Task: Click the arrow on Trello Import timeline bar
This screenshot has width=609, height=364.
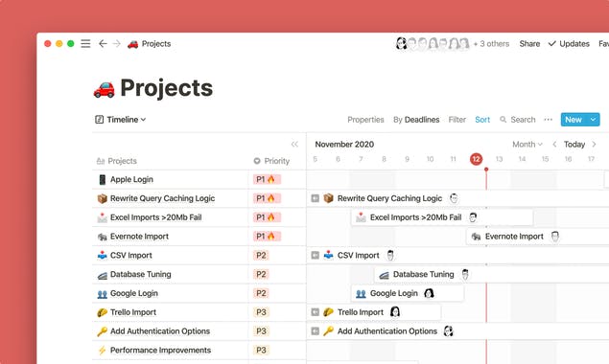Action: point(315,312)
